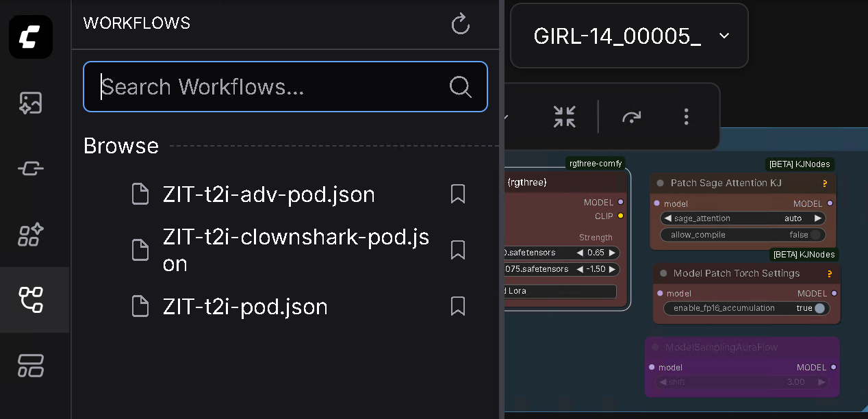
Task: Switch to the bottom layout sidebar tab
Action: point(31,366)
